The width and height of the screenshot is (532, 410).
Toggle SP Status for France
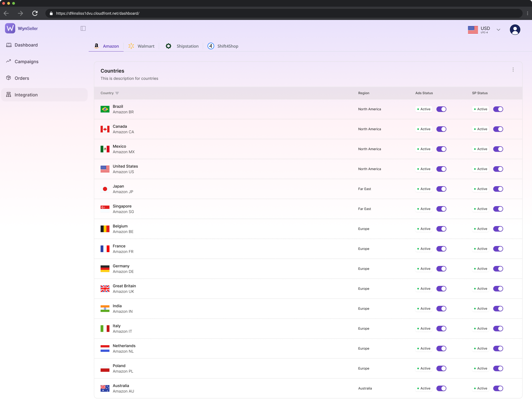(x=498, y=249)
